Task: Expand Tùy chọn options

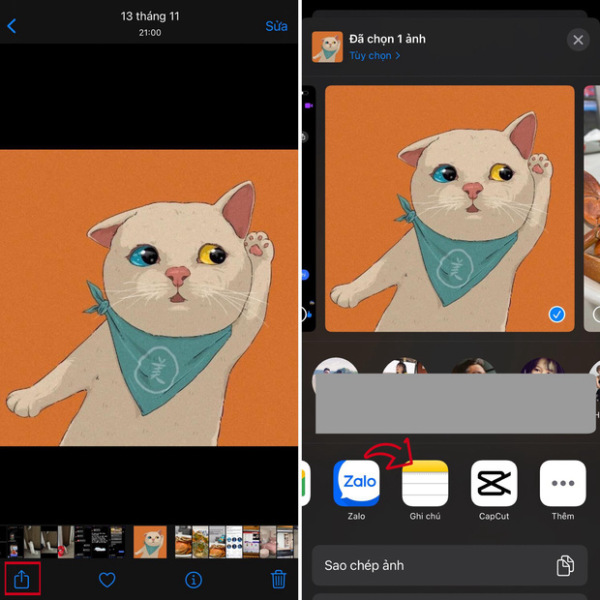Action: [374, 56]
